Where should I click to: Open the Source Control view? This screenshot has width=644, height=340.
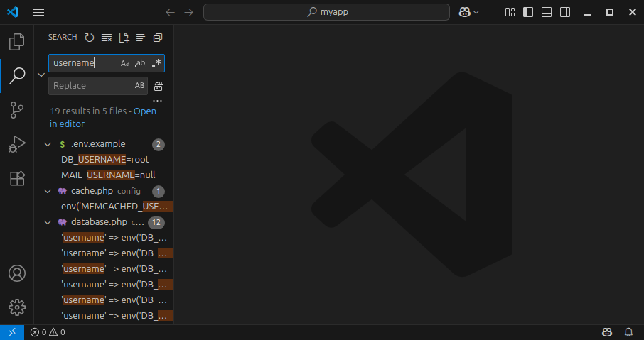(x=17, y=110)
